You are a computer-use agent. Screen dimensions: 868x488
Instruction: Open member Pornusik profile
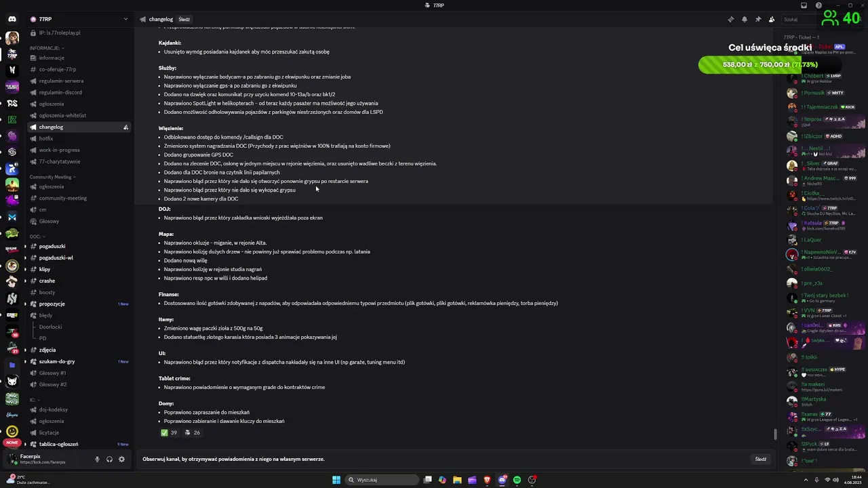tap(824, 93)
